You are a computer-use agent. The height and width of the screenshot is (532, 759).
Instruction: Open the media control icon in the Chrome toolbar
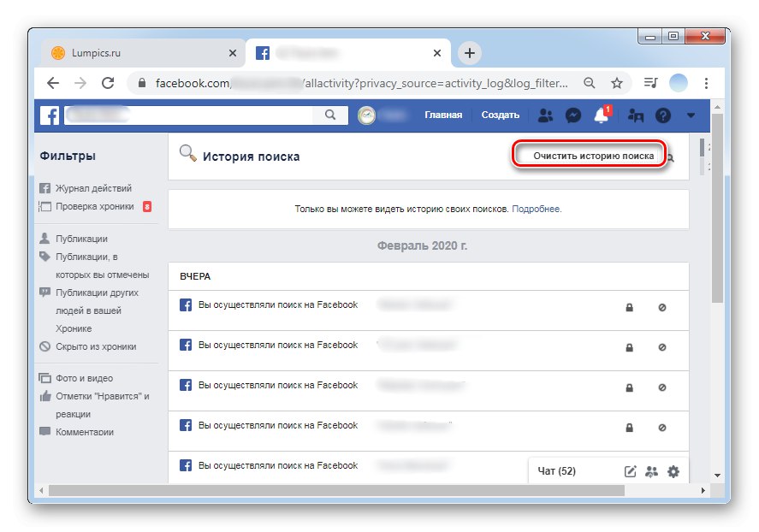click(650, 83)
